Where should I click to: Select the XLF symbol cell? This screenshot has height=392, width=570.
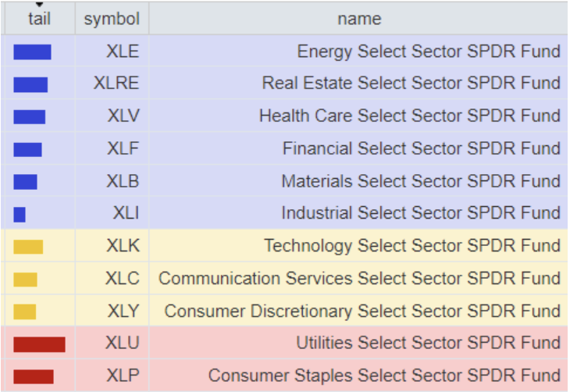tap(123, 149)
